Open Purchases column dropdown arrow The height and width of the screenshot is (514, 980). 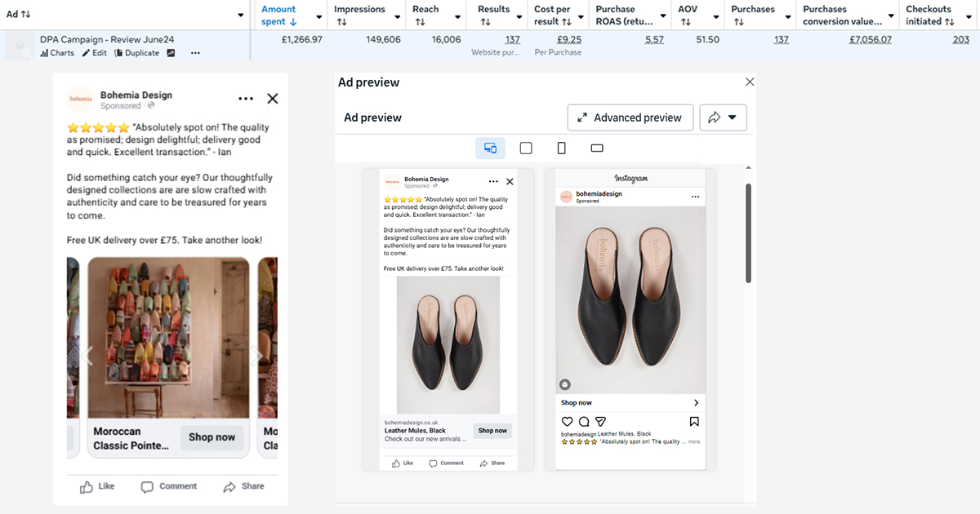tap(786, 16)
